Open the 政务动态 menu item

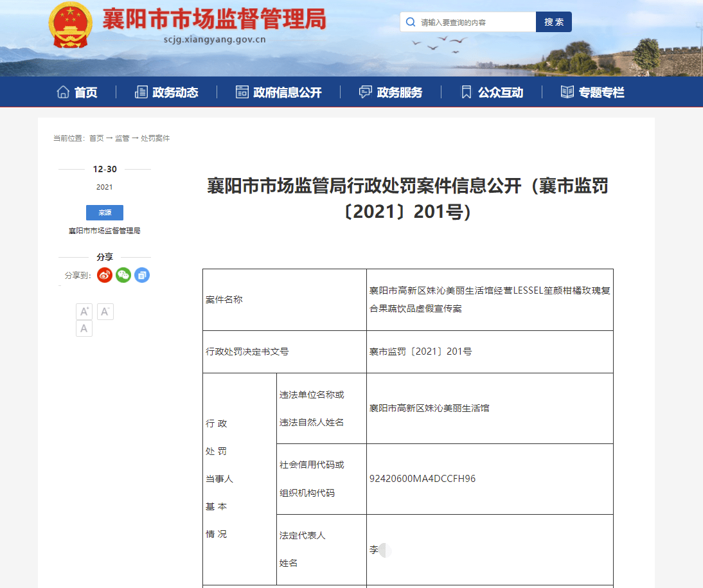click(166, 93)
